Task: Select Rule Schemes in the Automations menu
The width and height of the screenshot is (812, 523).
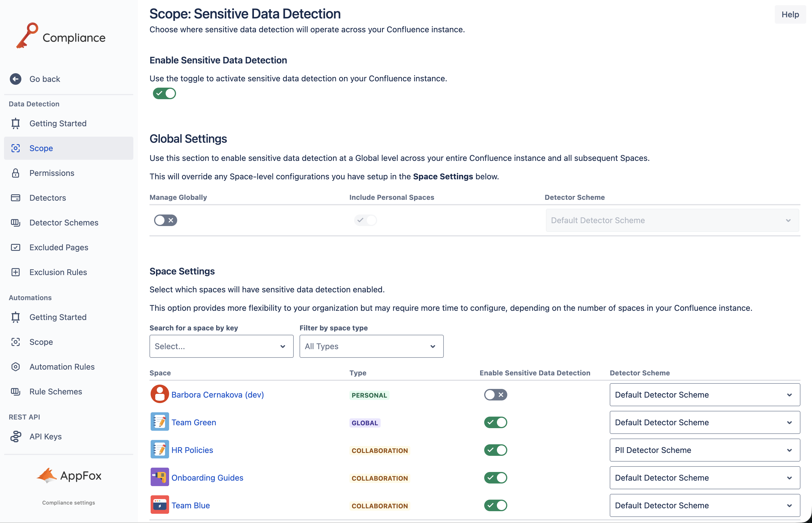Action: coord(56,392)
